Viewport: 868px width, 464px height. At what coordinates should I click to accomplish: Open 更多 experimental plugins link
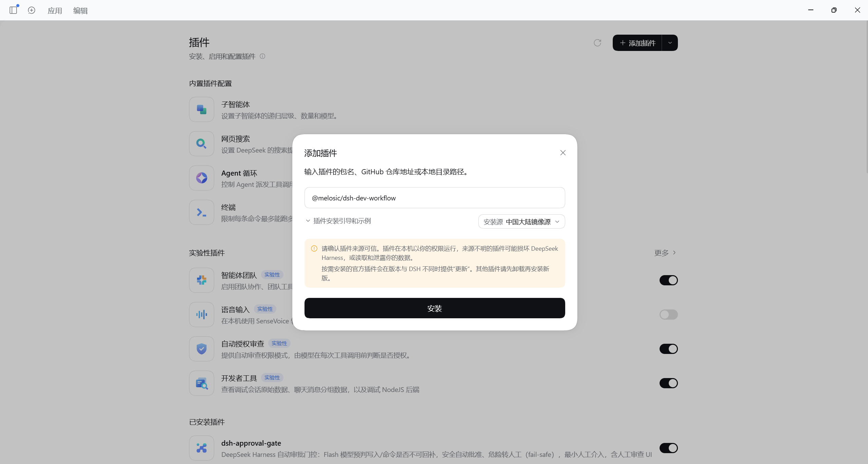coord(665,253)
